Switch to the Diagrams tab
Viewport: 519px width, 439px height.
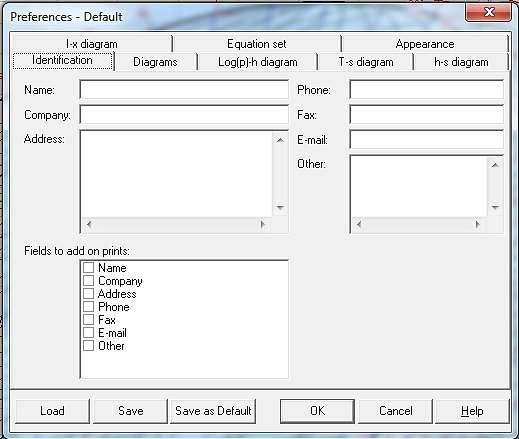(155, 62)
